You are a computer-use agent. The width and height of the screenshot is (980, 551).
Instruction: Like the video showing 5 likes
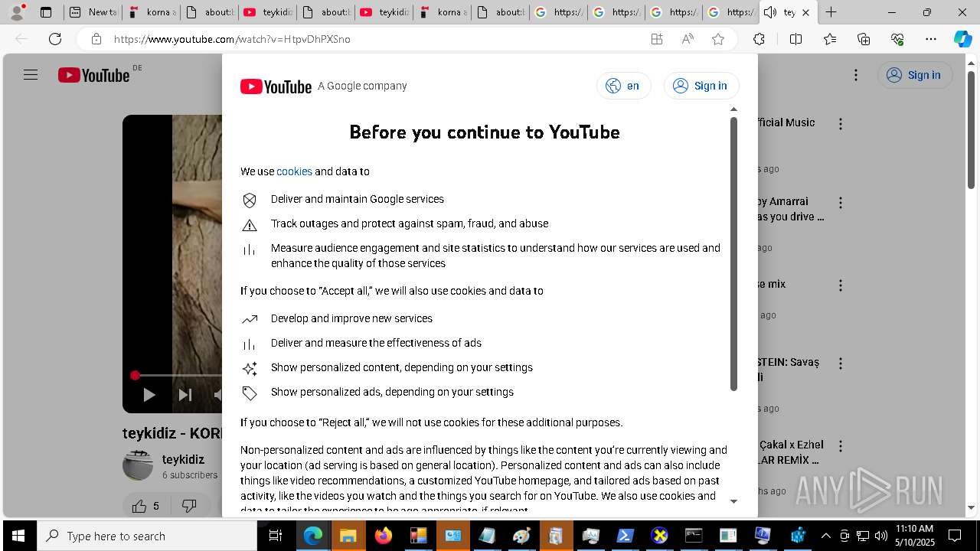pos(145,506)
